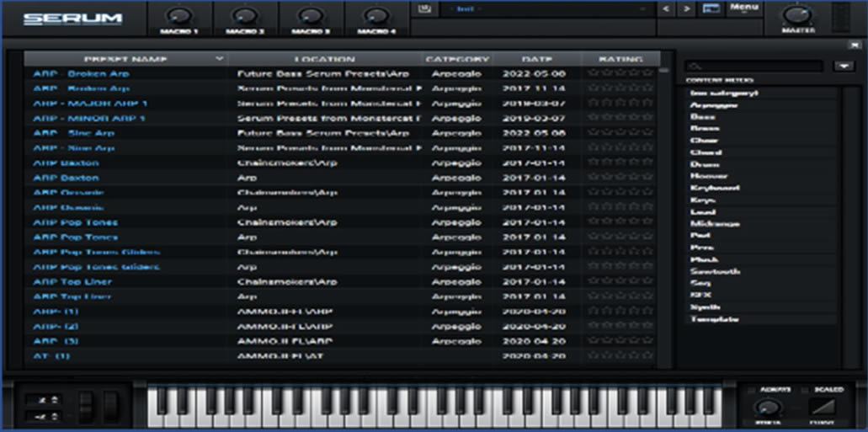The width and height of the screenshot is (868, 432).
Task: Click the mod wheel
Action: pos(111,407)
